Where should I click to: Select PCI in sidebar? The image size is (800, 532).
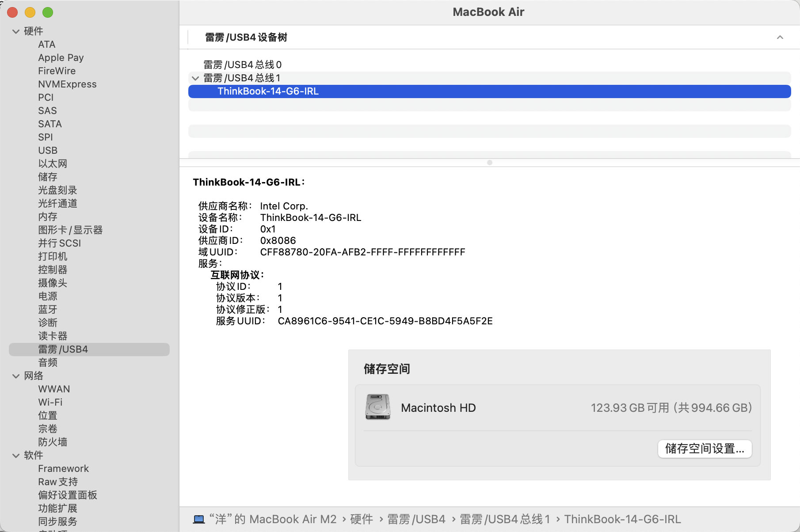tap(46, 98)
